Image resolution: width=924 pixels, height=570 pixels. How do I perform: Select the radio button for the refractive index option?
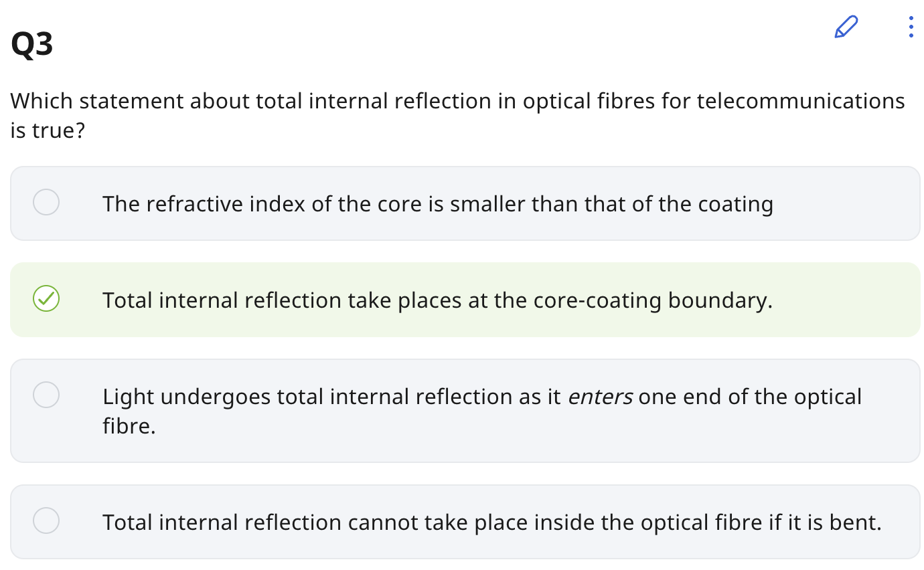pos(46,202)
